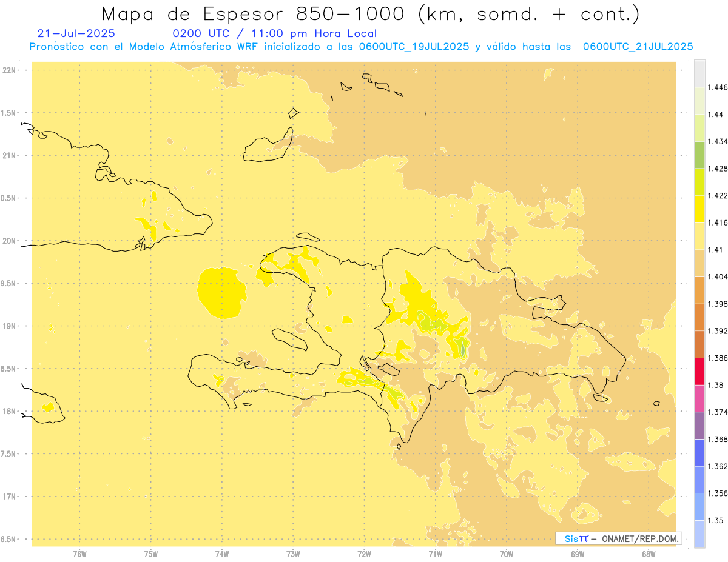
Task: Click the "1.35" colorbar value
Action: tap(715, 520)
